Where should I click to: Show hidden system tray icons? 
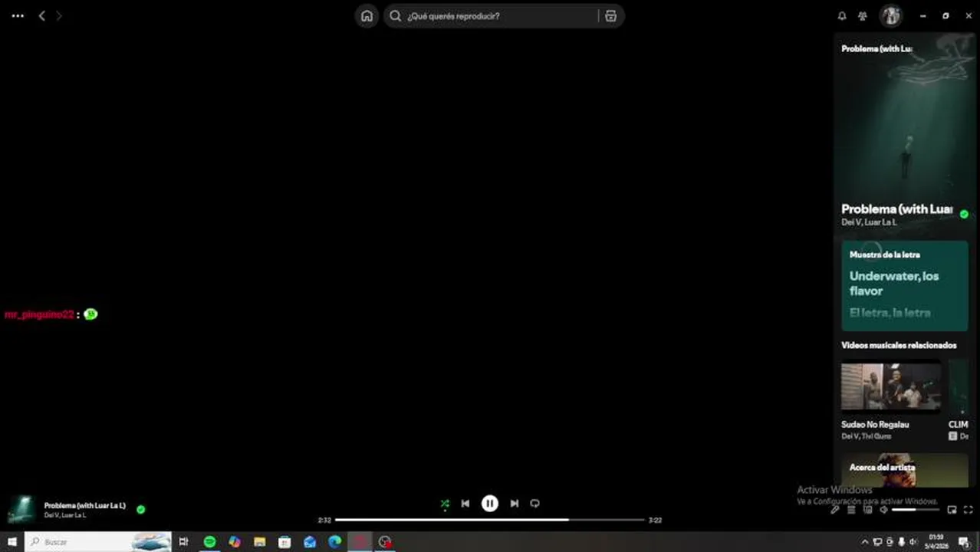[865, 542]
